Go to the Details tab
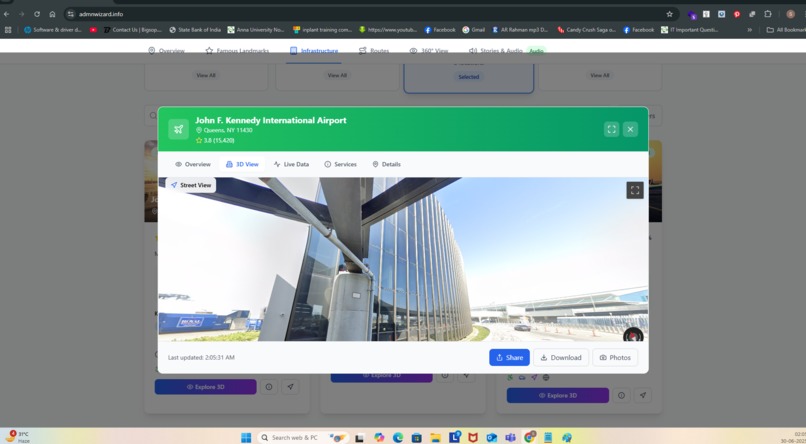The height and width of the screenshot is (444, 806). point(387,164)
